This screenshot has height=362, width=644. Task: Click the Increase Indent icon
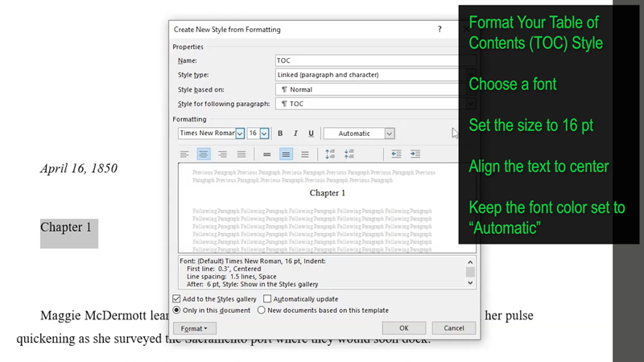point(415,154)
